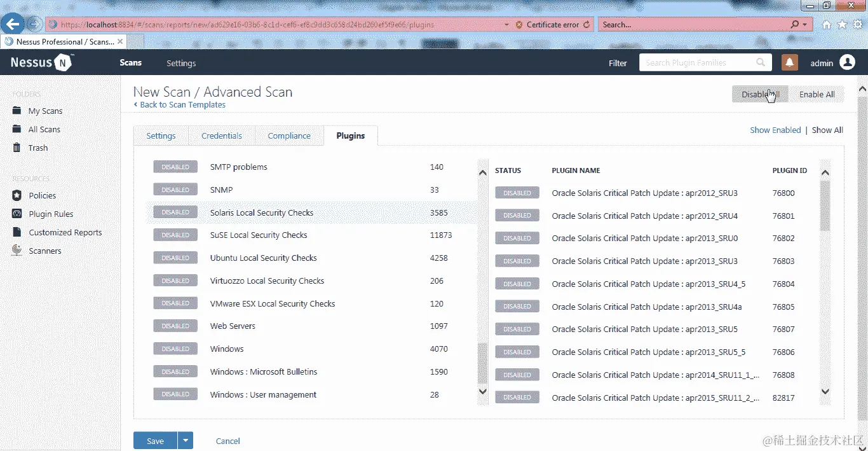868x451 pixels.
Task: Select Windows : User management row
Action: (x=311, y=394)
